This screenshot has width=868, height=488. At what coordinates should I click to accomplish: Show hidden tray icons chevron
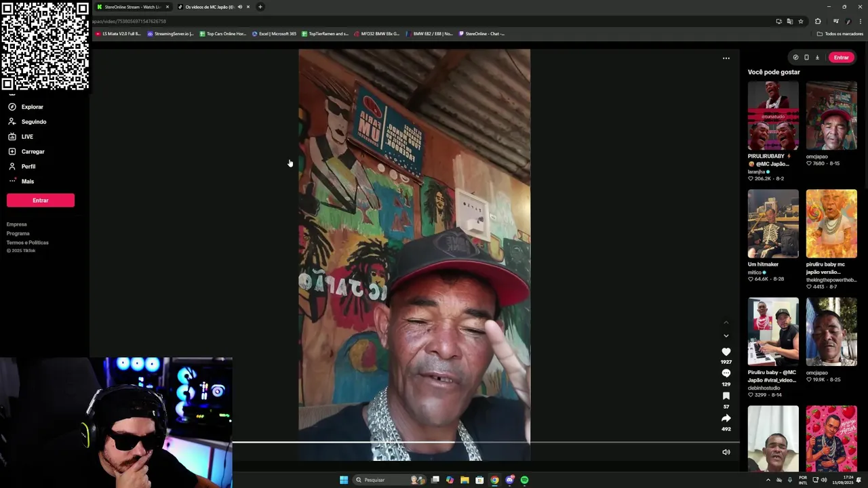coord(768,480)
